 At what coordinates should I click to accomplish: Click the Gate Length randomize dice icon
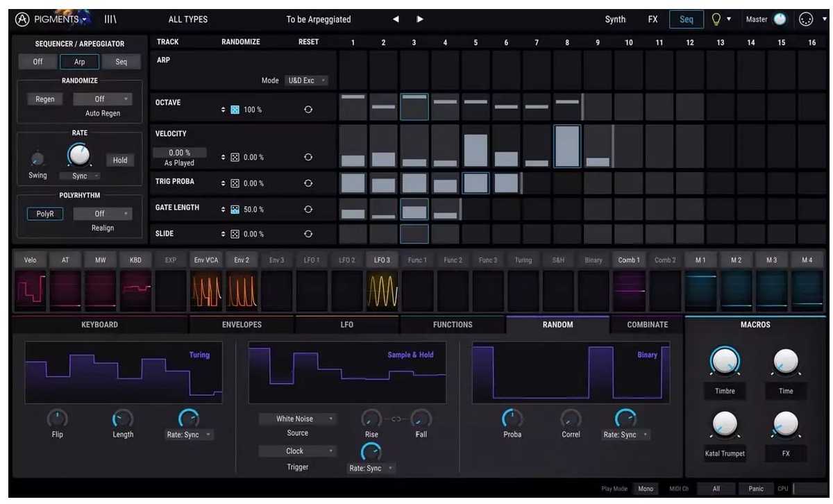[x=235, y=209]
